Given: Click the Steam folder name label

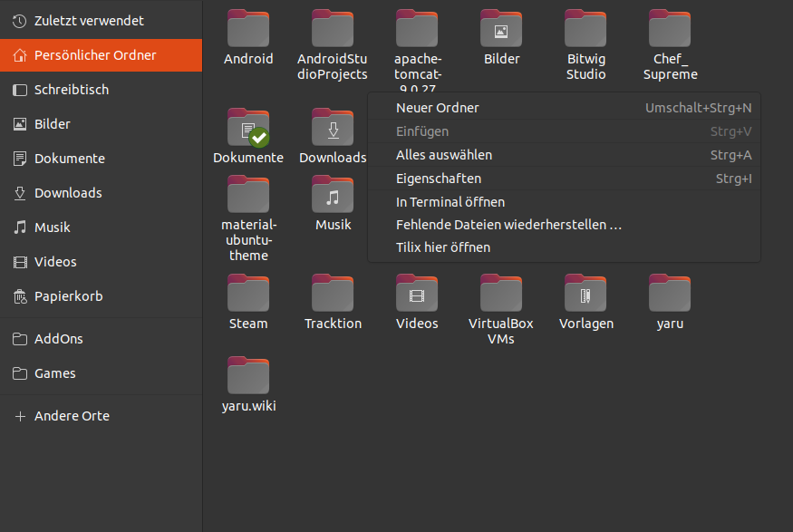Looking at the screenshot, I should [248, 324].
